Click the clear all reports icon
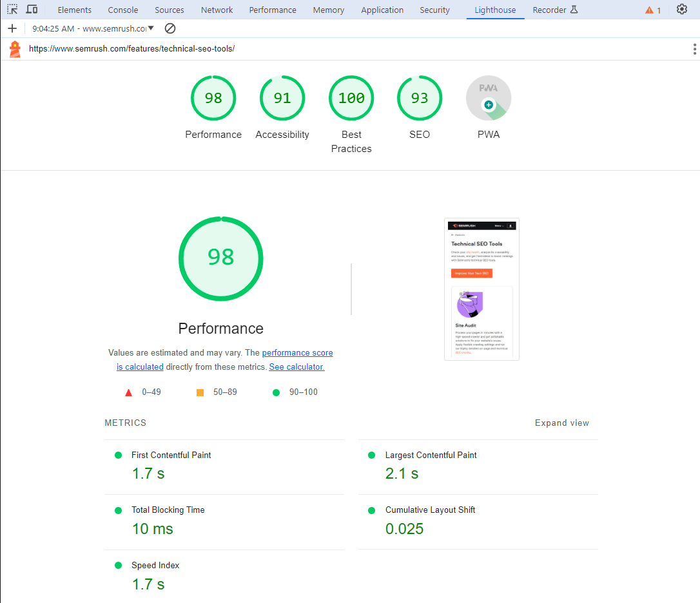The image size is (700, 603). [170, 28]
